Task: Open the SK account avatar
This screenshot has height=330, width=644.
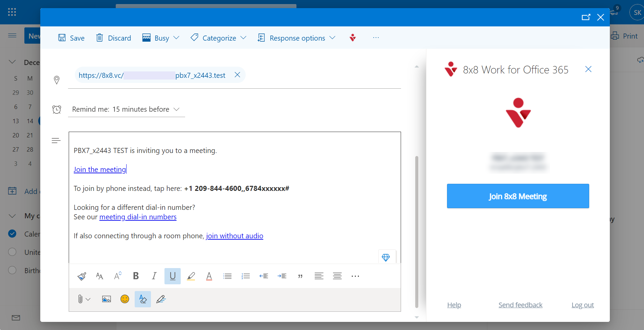Action: coord(637,13)
